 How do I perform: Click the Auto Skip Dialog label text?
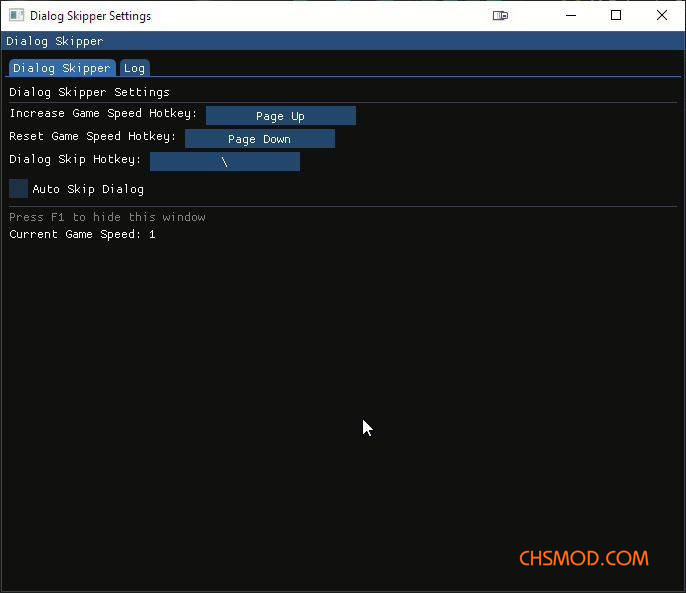pos(88,189)
